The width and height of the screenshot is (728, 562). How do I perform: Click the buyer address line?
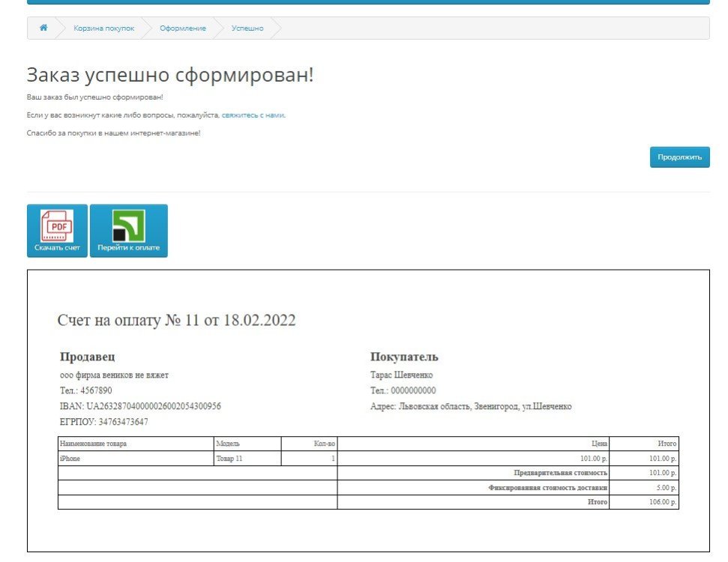coord(471,406)
